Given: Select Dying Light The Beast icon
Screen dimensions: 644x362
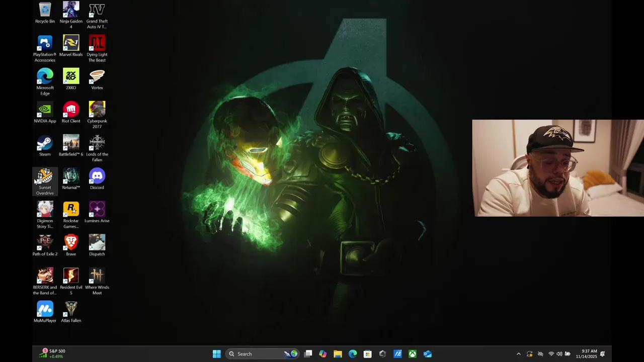Looking at the screenshot, I should (x=97, y=49).
